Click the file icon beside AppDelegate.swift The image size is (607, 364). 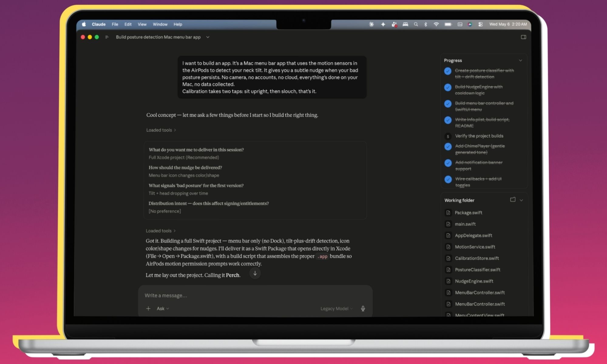pos(448,235)
